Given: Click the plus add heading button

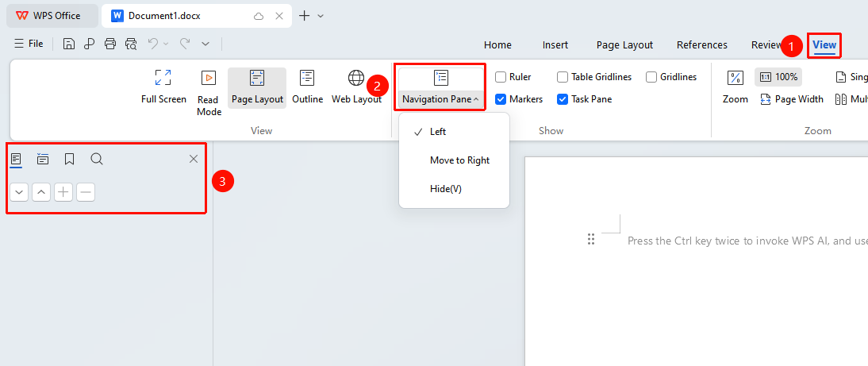Looking at the screenshot, I should tap(63, 192).
